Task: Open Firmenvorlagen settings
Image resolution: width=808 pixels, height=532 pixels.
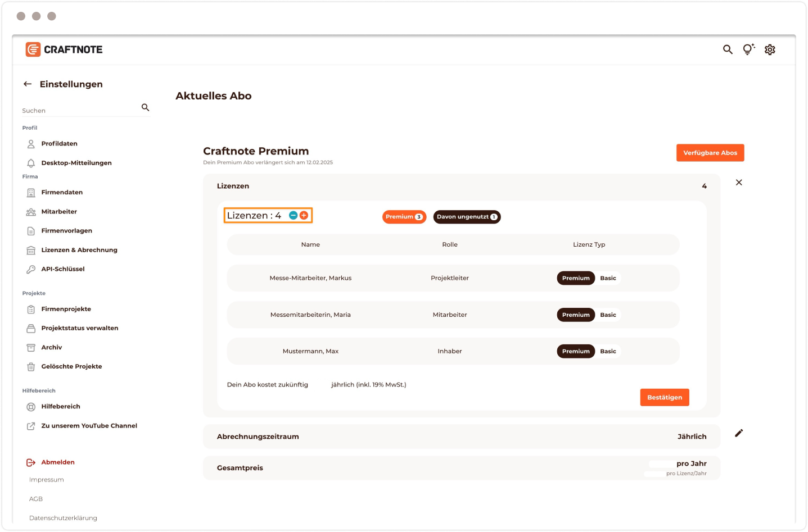Action: coord(66,231)
